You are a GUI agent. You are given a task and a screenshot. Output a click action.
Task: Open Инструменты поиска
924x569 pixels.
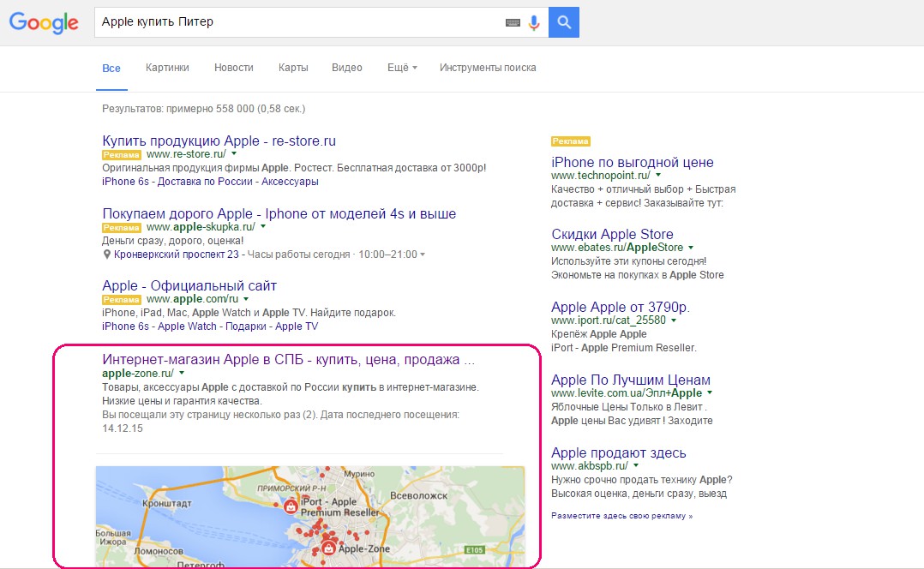click(x=488, y=68)
